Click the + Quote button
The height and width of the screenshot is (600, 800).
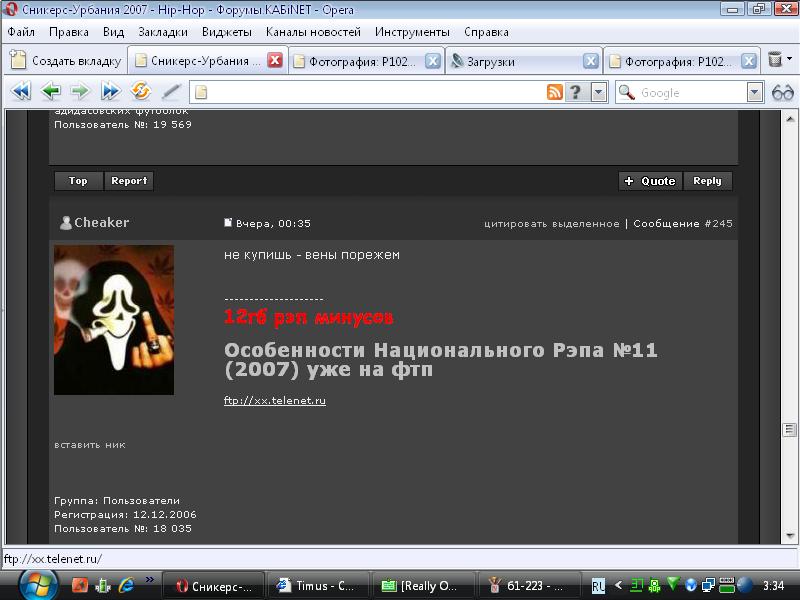[650, 181]
